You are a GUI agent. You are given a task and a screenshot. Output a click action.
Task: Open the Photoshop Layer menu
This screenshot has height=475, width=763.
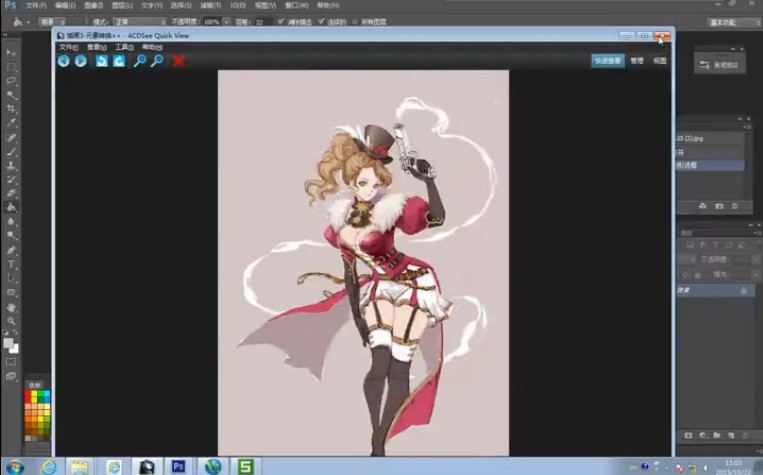click(122, 5)
